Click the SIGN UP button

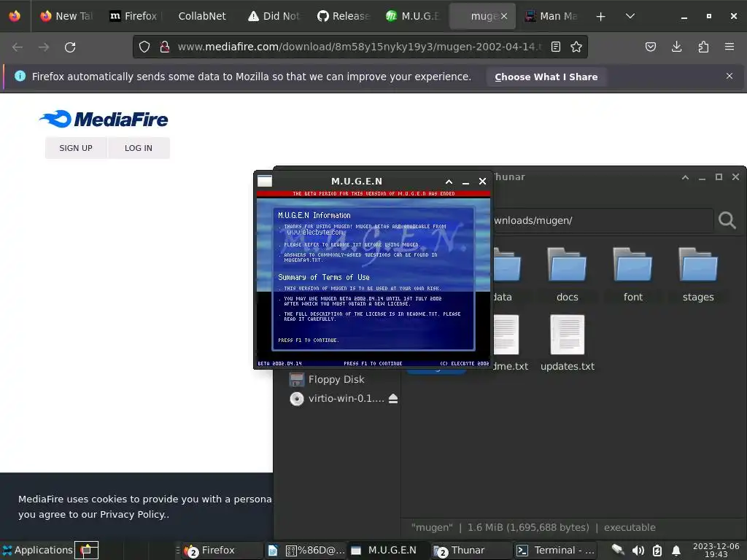[76, 148]
